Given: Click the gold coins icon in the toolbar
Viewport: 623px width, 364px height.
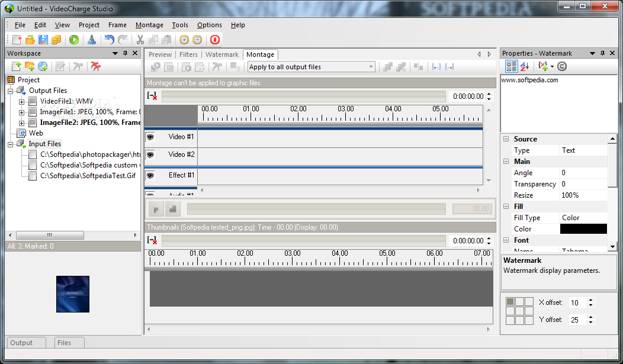Looking at the screenshot, I should 56,40.
